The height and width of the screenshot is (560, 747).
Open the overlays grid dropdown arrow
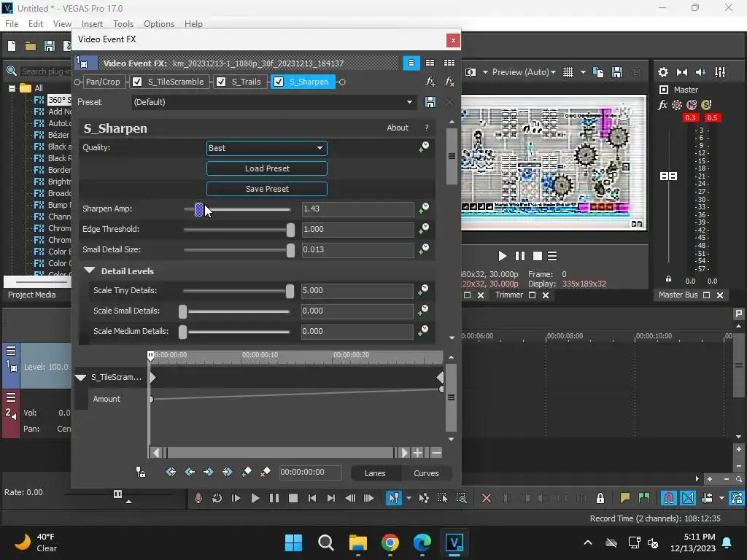pyautogui.click(x=583, y=72)
